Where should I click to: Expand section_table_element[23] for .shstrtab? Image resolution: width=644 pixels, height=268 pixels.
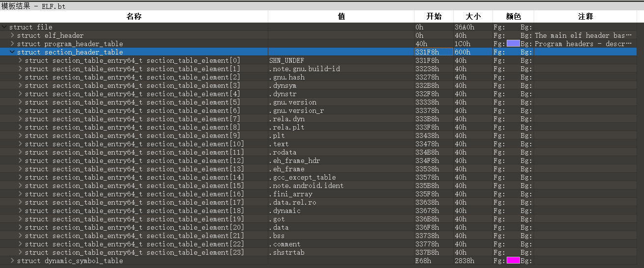click(20, 253)
